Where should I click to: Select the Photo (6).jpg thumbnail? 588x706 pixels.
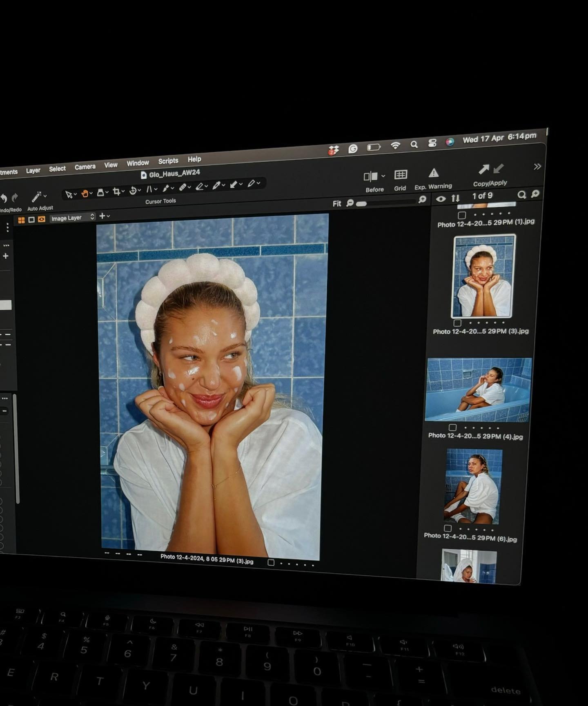pyautogui.click(x=474, y=486)
